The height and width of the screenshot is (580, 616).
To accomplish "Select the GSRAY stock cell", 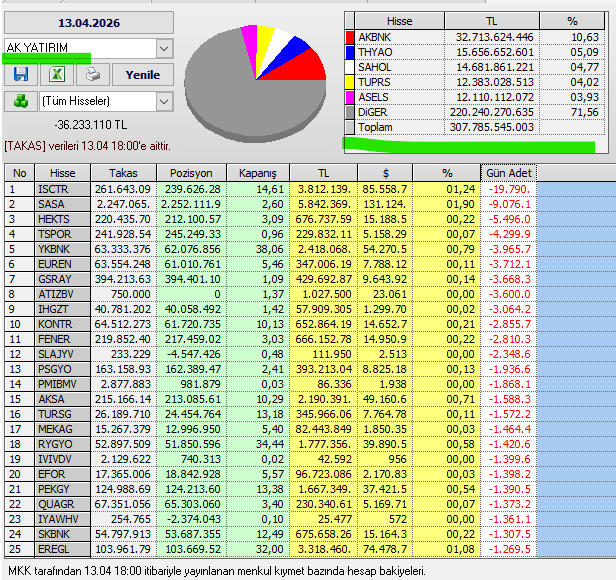I will [62, 279].
